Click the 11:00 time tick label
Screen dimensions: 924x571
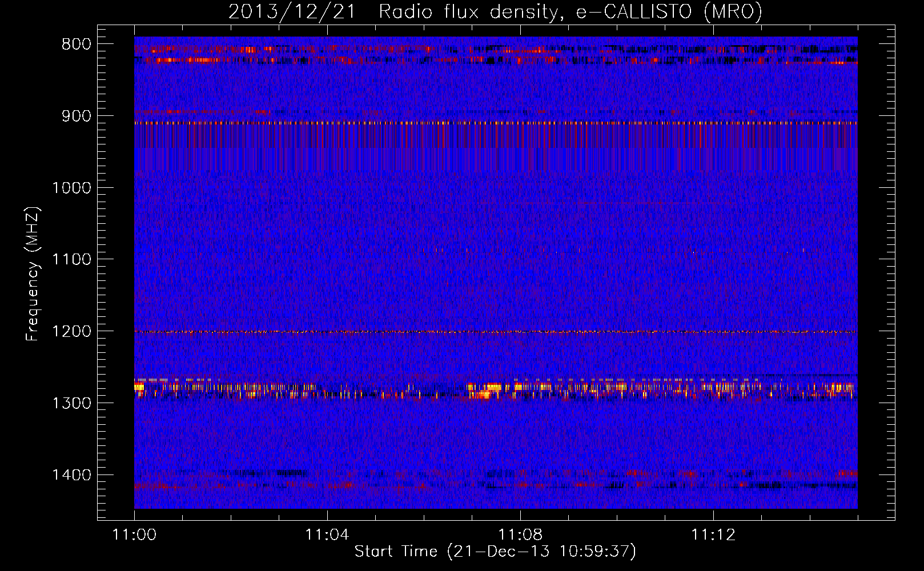click(x=135, y=535)
